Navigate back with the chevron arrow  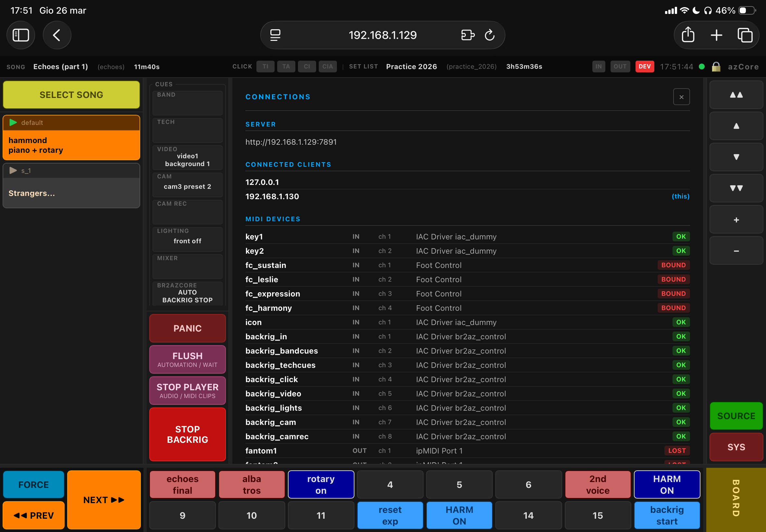click(x=57, y=35)
